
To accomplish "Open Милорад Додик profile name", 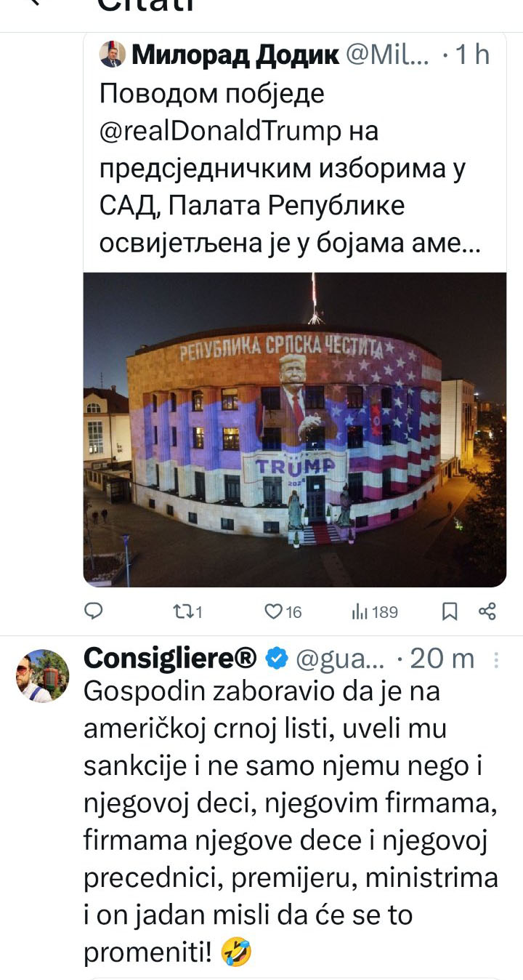I will point(235,55).
